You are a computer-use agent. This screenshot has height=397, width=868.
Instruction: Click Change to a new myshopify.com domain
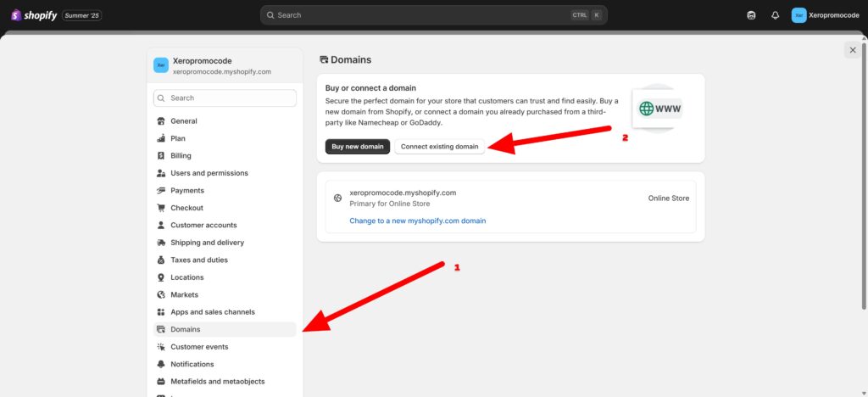point(417,221)
